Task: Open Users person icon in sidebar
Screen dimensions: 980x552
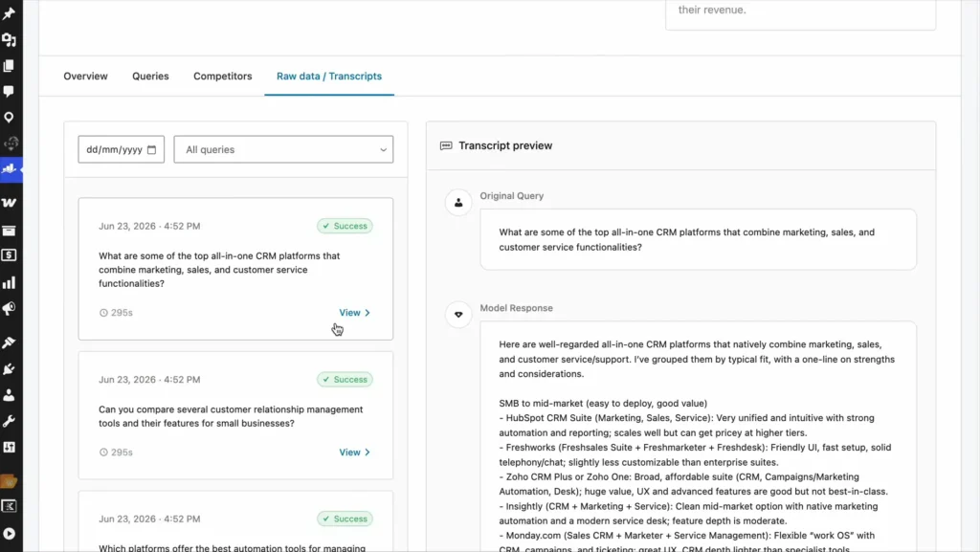Action: pyautogui.click(x=9, y=395)
